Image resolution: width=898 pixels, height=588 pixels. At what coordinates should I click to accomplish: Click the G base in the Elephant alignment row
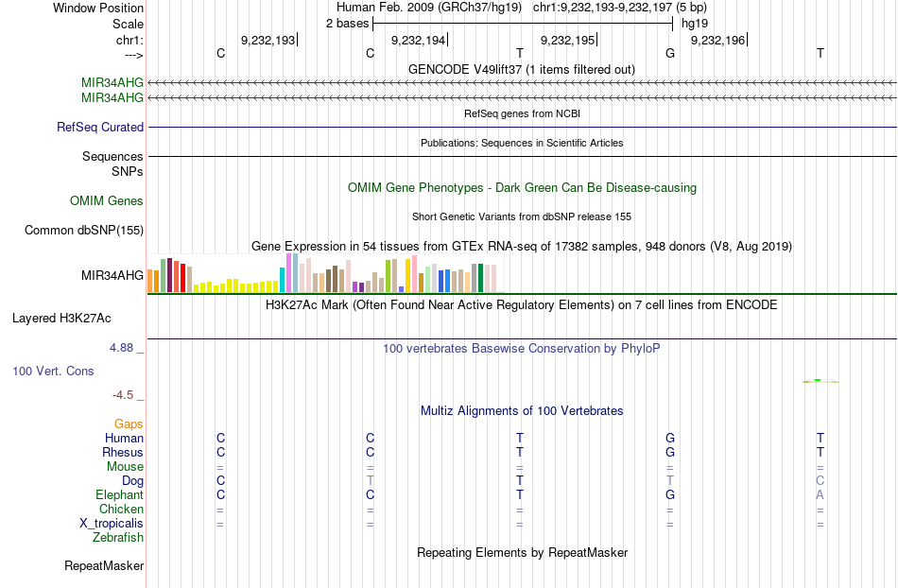[670, 494]
